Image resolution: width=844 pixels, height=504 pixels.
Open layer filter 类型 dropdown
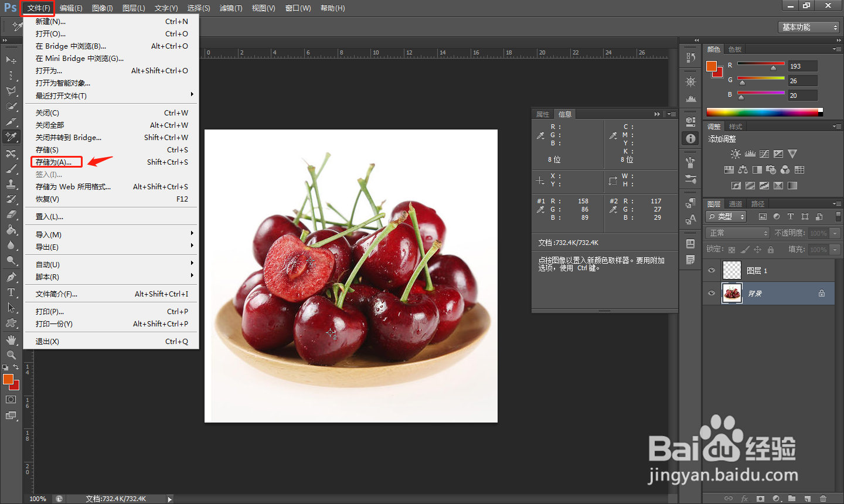pos(726,217)
